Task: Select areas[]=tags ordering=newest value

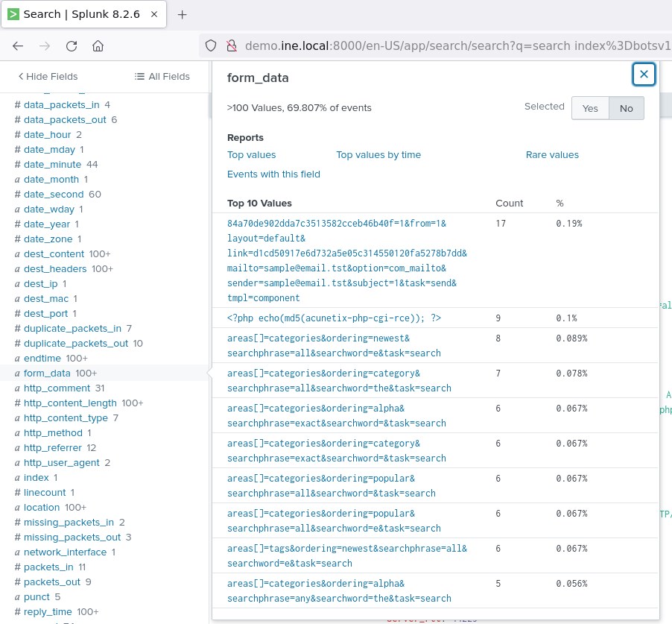Action: pyautogui.click(x=346, y=556)
